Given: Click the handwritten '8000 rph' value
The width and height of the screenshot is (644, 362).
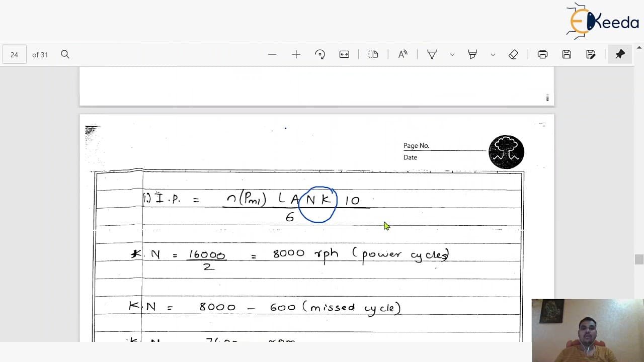Looking at the screenshot, I should pyautogui.click(x=305, y=254).
